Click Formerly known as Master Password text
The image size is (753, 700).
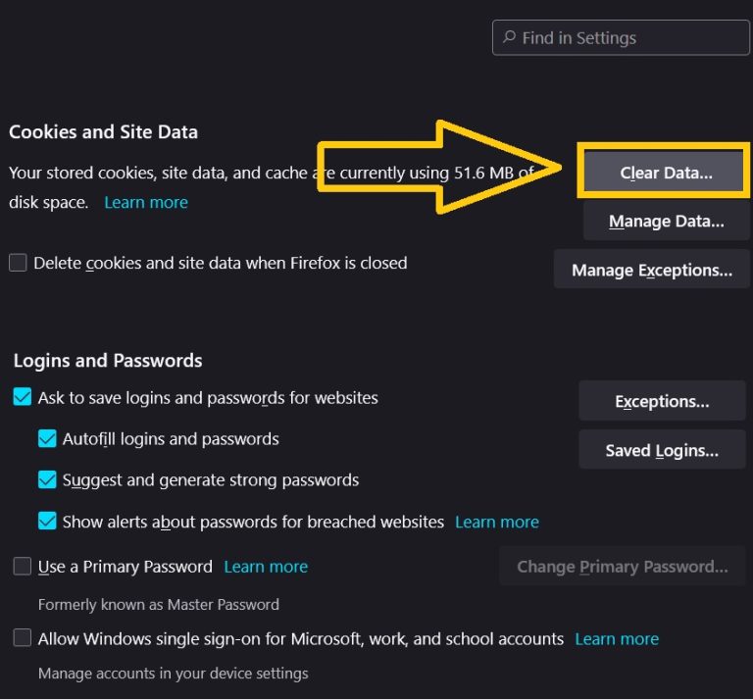pyautogui.click(x=159, y=604)
